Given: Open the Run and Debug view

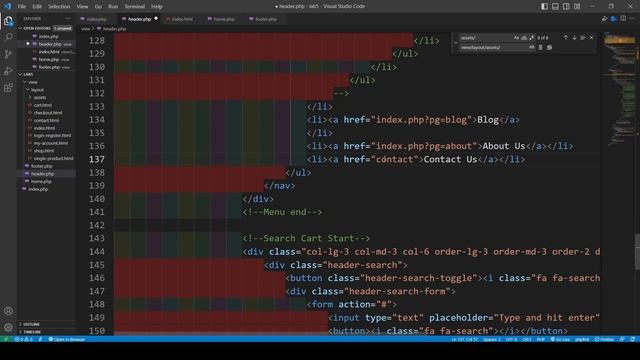Looking at the screenshot, I should coord(8,71).
